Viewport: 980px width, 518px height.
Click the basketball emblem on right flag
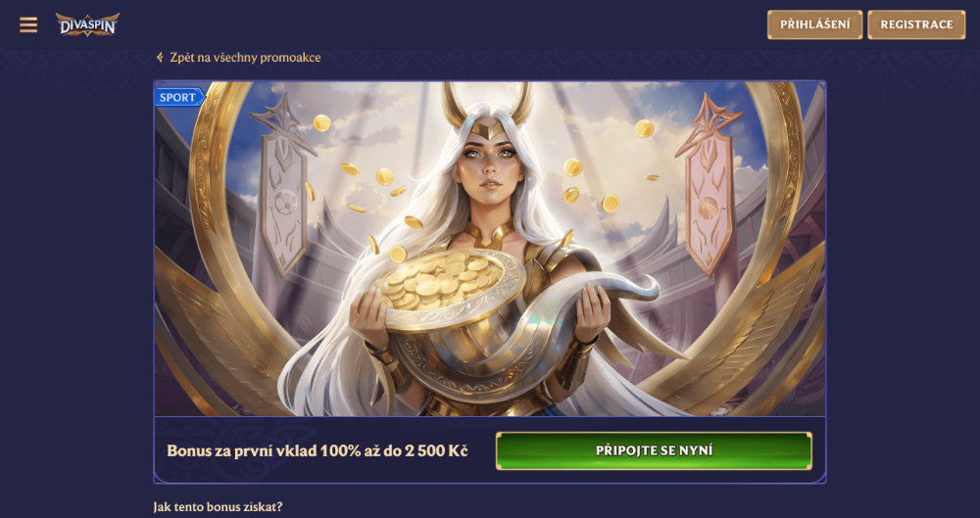[709, 207]
